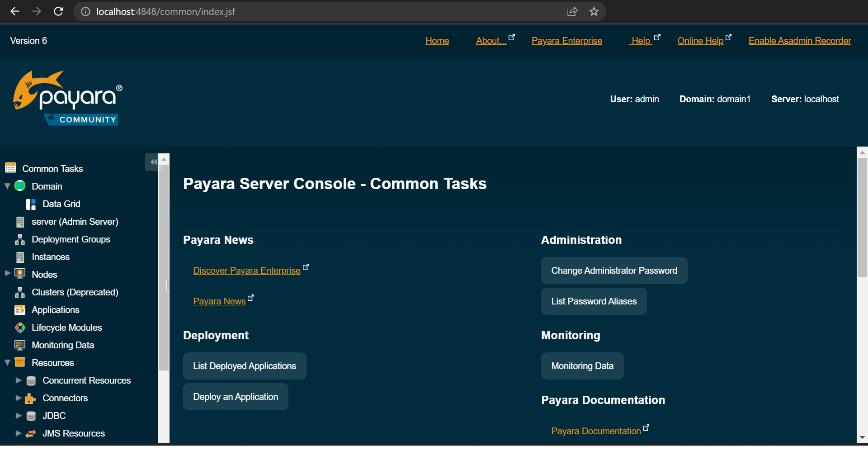The height and width of the screenshot is (456, 868).
Task: Open the About... link
Action: coord(491,41)
